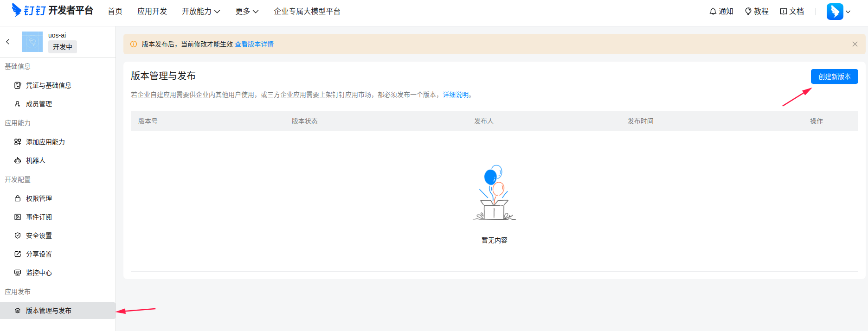Click the 操作 column header
The width and height of the screenshot is (868, 331).
(817, 121)
